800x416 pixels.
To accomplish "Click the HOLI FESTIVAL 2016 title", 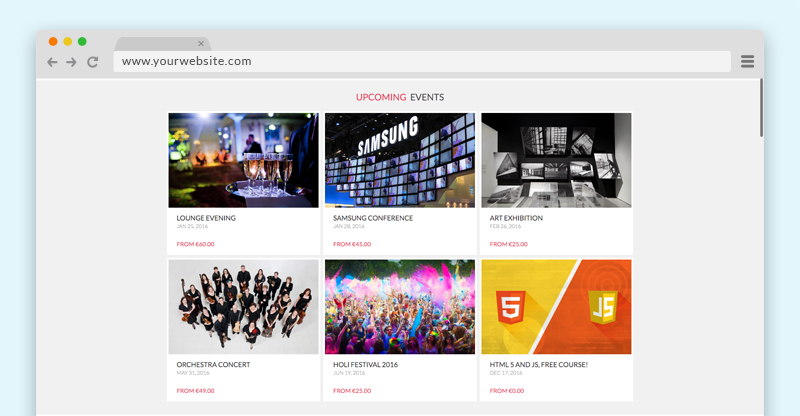I will [365, 364].
